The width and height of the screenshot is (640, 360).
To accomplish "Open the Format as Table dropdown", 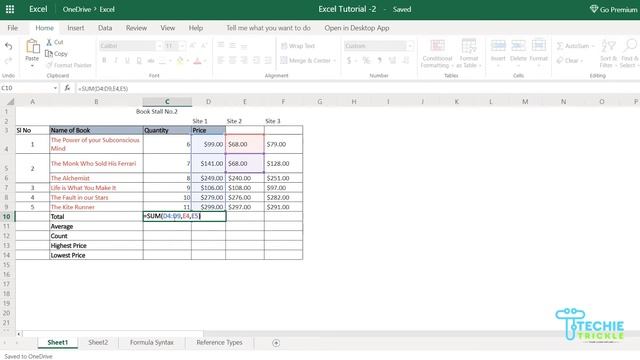I will click(x=469, y=53).
